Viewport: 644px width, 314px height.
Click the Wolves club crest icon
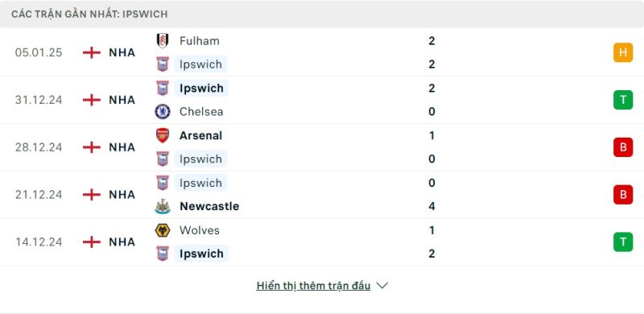tap(163, 230)
